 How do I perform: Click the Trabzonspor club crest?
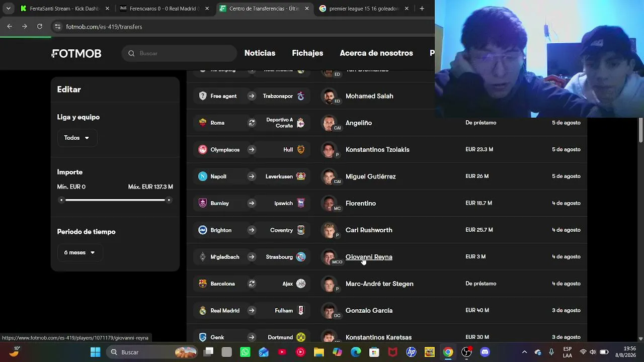tap(301, 96)
